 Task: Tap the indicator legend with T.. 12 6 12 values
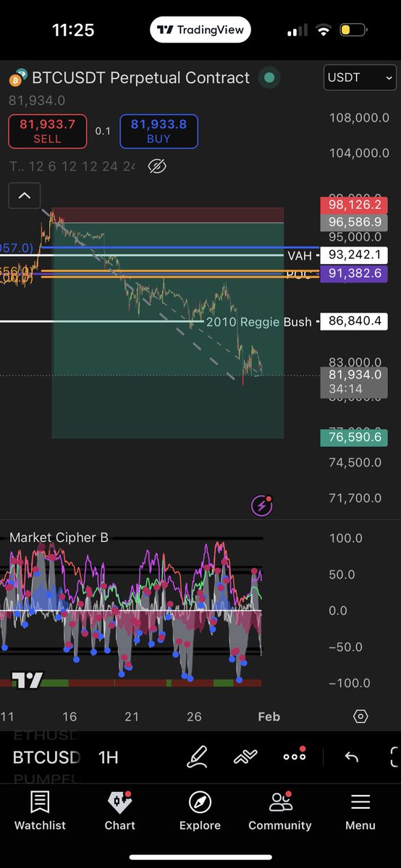coord(72,166)
